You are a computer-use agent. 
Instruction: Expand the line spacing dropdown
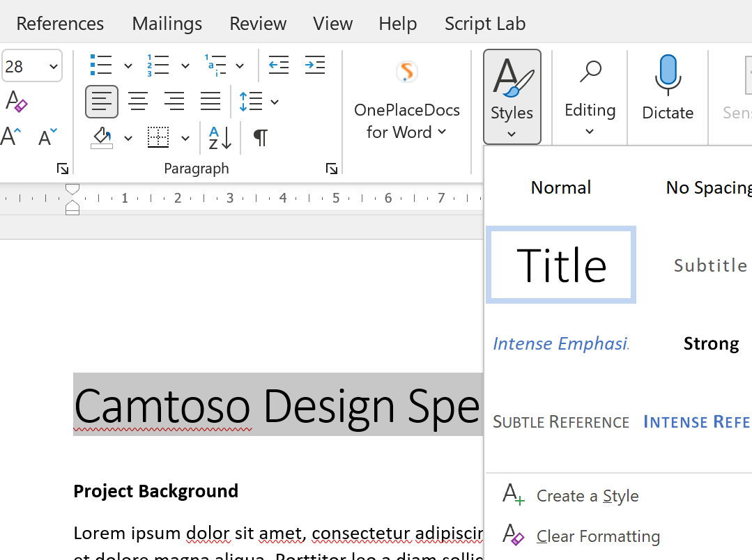274,102
